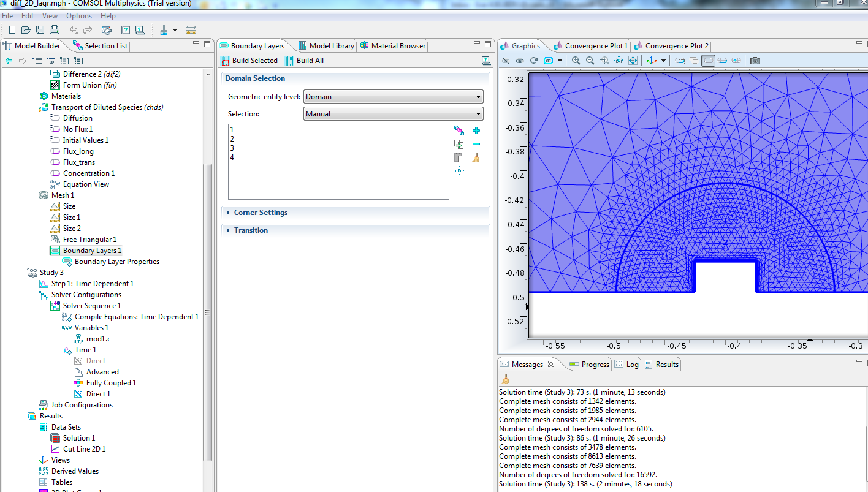Toggle the hide-selected crossed-eye icon in Graphics
The height and width of the screenshot is (492, 868).
tap(506, 61)
